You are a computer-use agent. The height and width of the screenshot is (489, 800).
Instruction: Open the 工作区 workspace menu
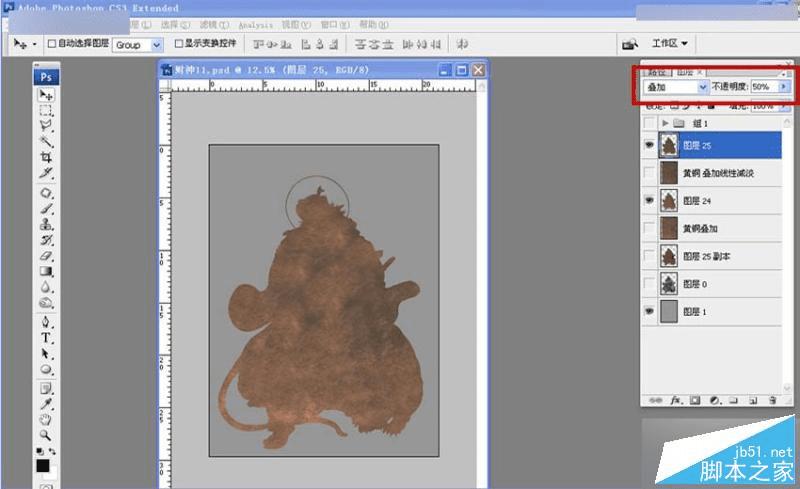click(x=670, y=44)
